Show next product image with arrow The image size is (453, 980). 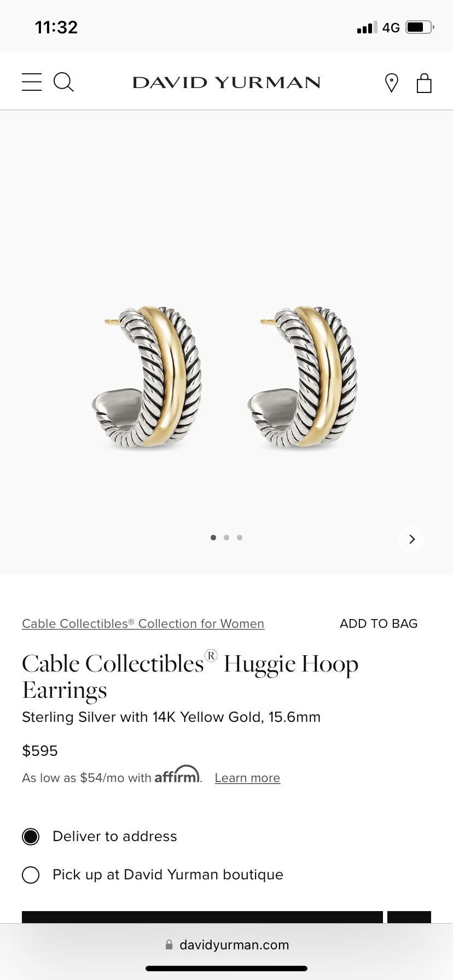coord(412,539)
